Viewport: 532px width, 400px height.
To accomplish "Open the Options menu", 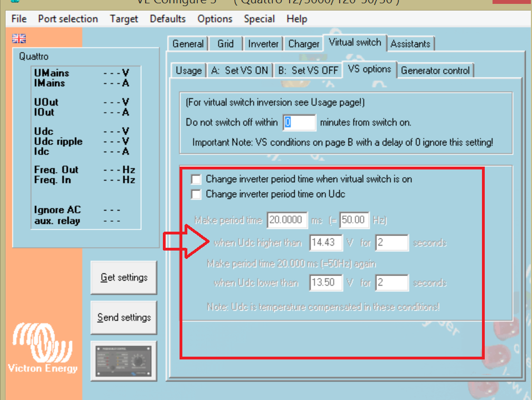I will pos(215,19).
